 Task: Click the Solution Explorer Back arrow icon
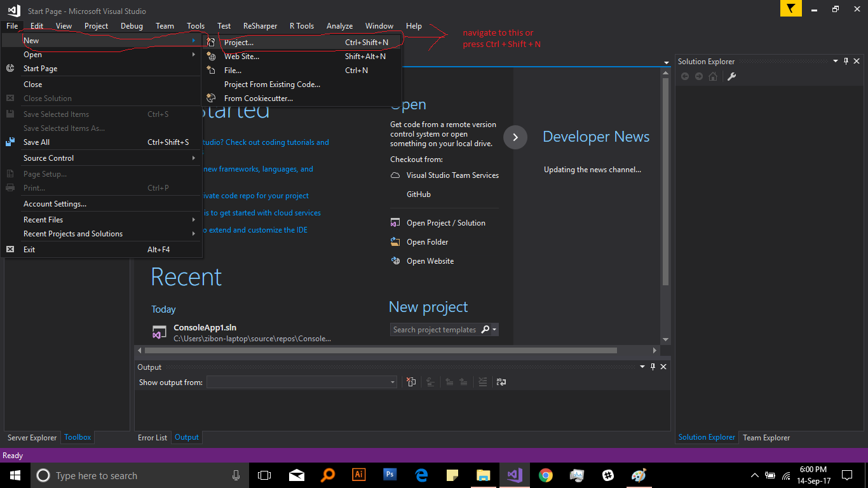685,76
